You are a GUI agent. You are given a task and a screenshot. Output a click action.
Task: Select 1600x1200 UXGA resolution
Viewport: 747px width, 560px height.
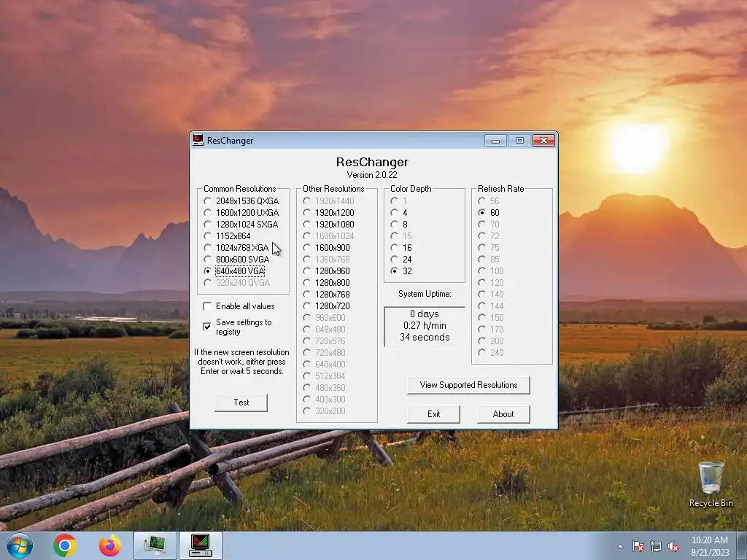click(x=242, y=213)
